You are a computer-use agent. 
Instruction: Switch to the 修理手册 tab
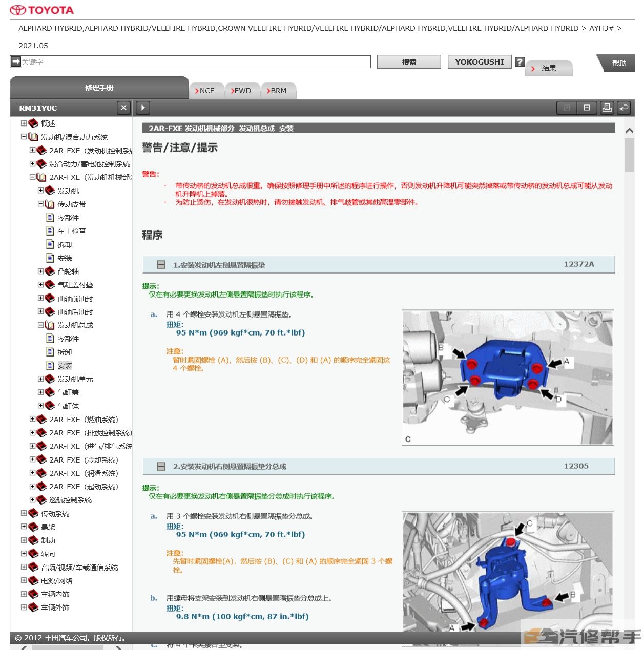coord(99,88)
